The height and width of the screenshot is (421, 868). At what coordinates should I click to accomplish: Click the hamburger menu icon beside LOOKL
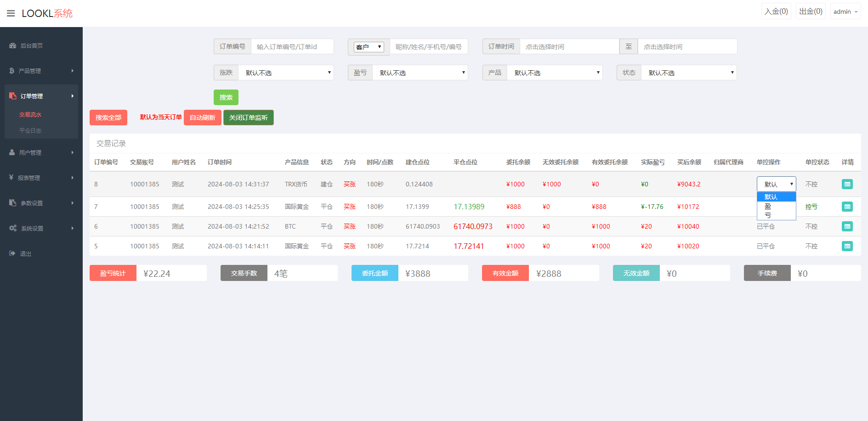pos(11,13)
